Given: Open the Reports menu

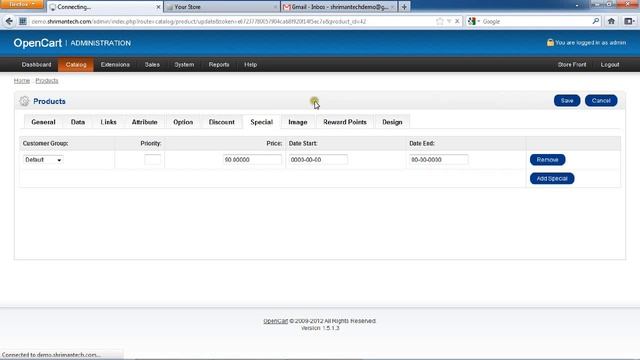Looking at the screenshot, I should pos(219,64).
